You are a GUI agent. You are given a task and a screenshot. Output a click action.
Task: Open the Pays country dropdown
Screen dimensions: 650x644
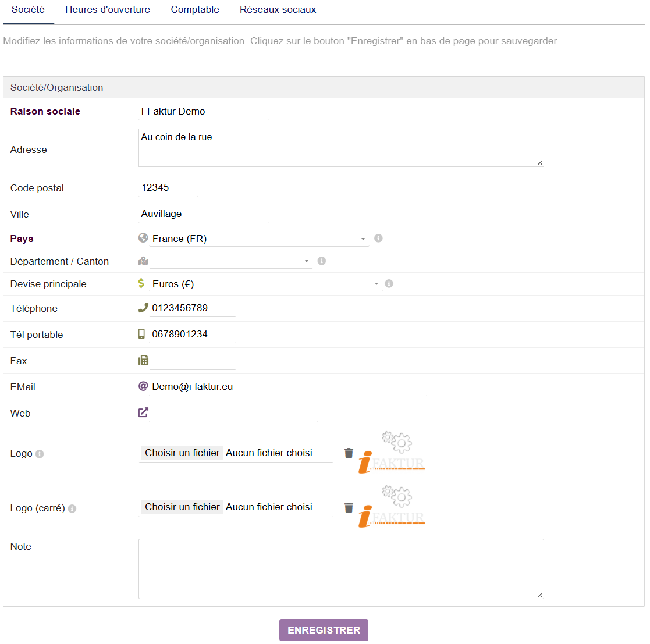point(258,239)
